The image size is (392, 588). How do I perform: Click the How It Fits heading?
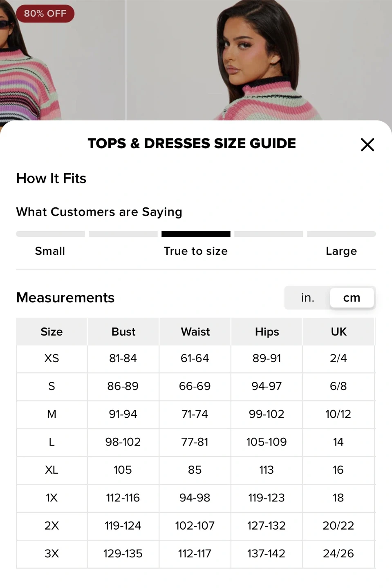tap(51, 178)
